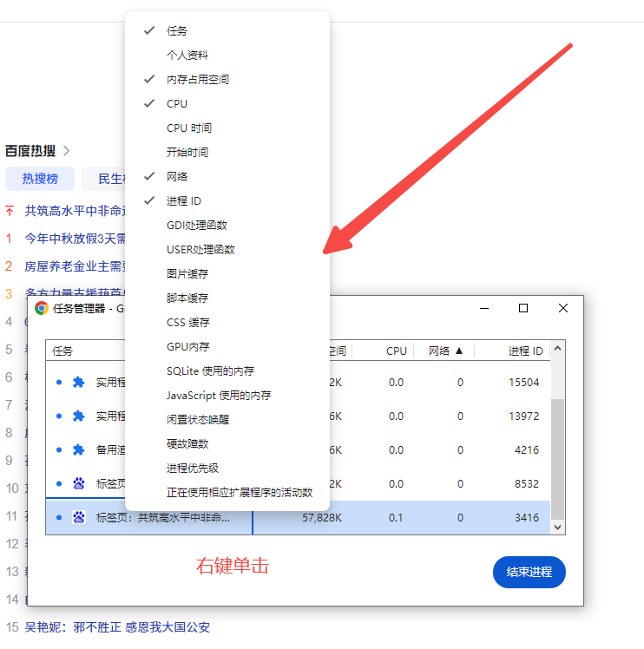Enable the 个人资料 column option

pyautogui.click(x=227, y=55)
